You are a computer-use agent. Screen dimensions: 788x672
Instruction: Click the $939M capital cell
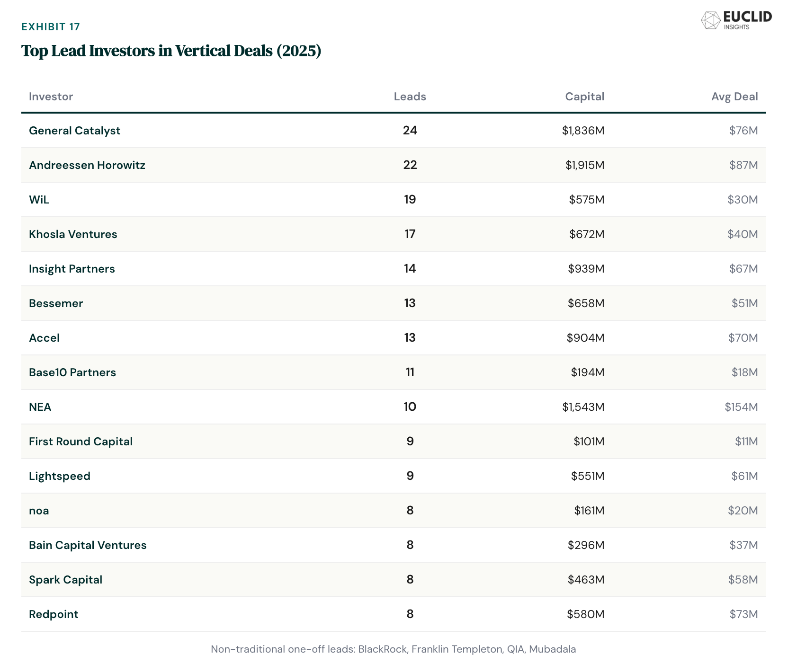[x=586, y=269]
